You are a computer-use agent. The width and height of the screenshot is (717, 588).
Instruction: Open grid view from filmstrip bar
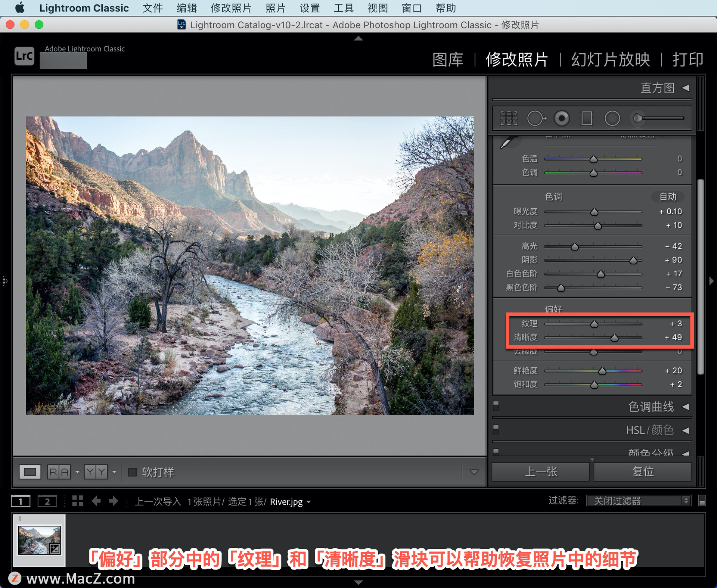coord(78,501)
